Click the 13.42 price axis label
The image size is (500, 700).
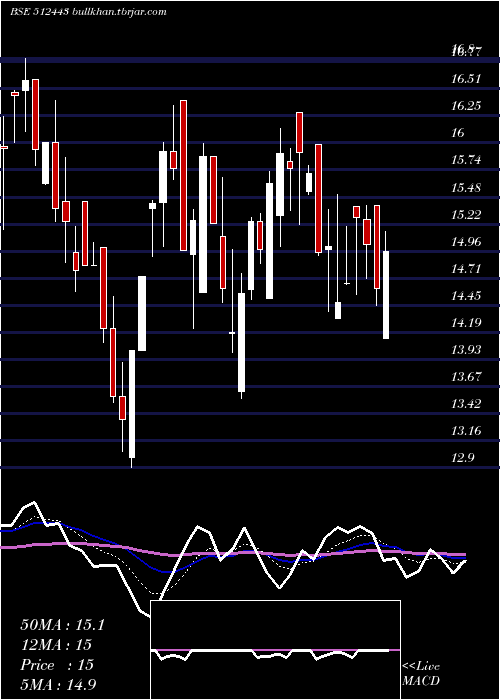coord(466,404)
